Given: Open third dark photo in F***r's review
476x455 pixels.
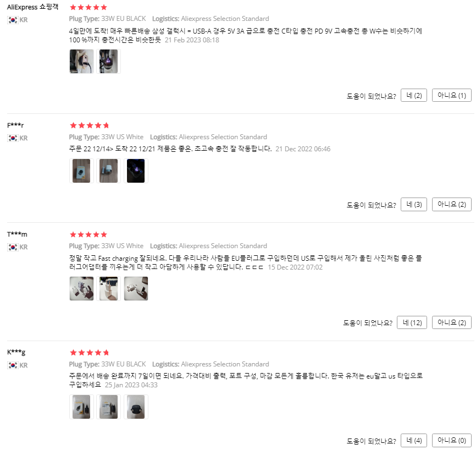Looking at the screenshot, I should [136, 171].
